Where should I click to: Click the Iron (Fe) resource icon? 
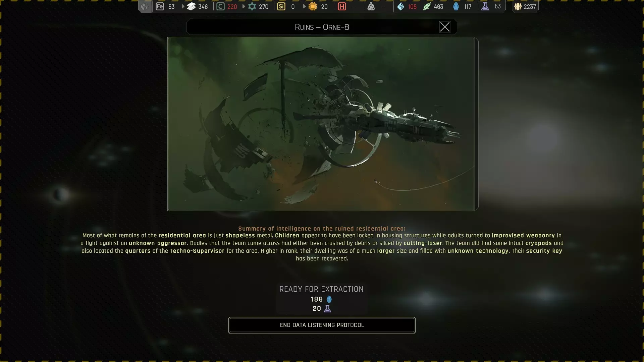click(160, 6)
